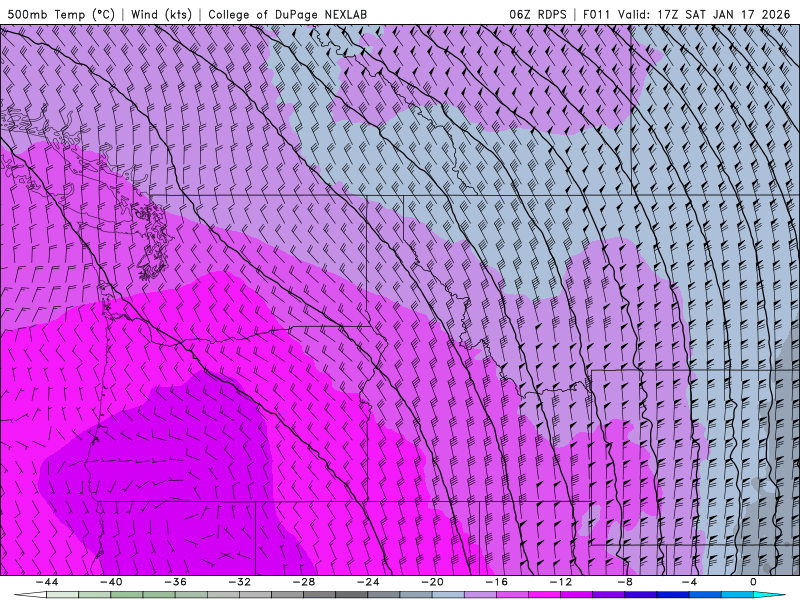Screen dimensions: 800x600
Task: Click the "06Z RDPS" model run label
Action: [x=538, y=14]
